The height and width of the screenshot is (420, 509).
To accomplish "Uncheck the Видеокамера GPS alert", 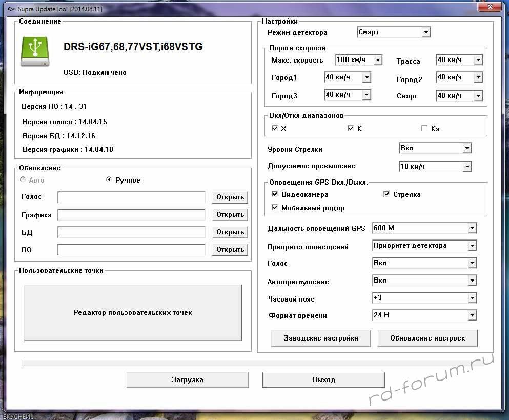I will [275, 195].
